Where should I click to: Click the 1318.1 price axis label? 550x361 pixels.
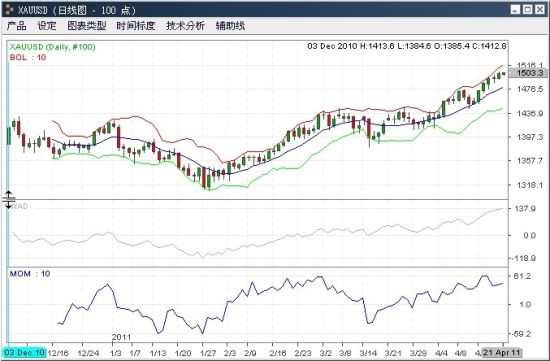530,185
